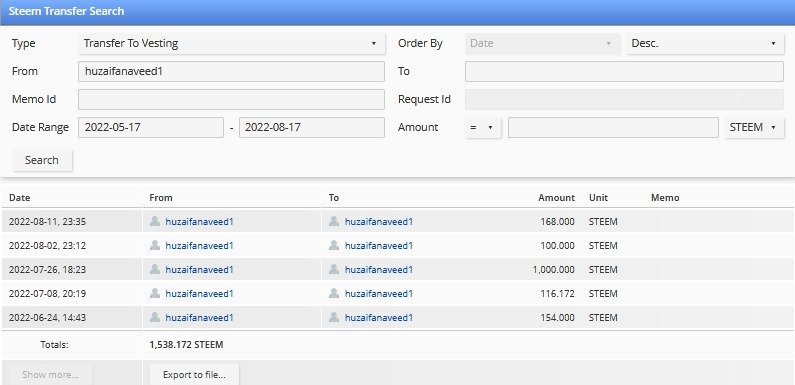Open To link huzaifanaveed1 in 2022-08-11 row
The height and width of the screenshot is (385, 795).
tap(379, 222)
